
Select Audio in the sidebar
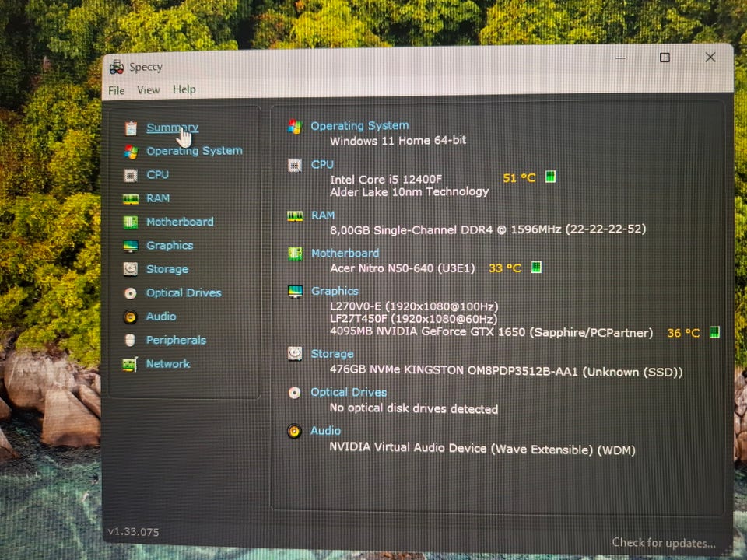pyautogui.click(x=161, y=317)
